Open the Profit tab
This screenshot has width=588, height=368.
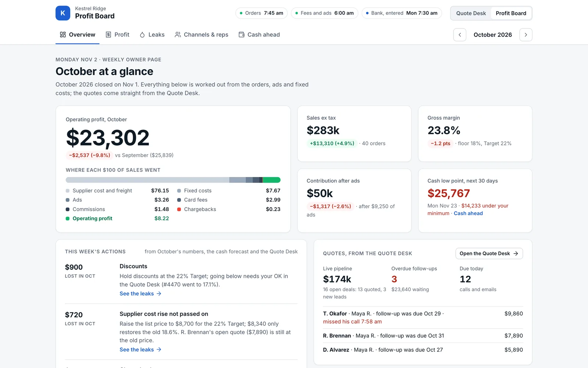point(118,35)
